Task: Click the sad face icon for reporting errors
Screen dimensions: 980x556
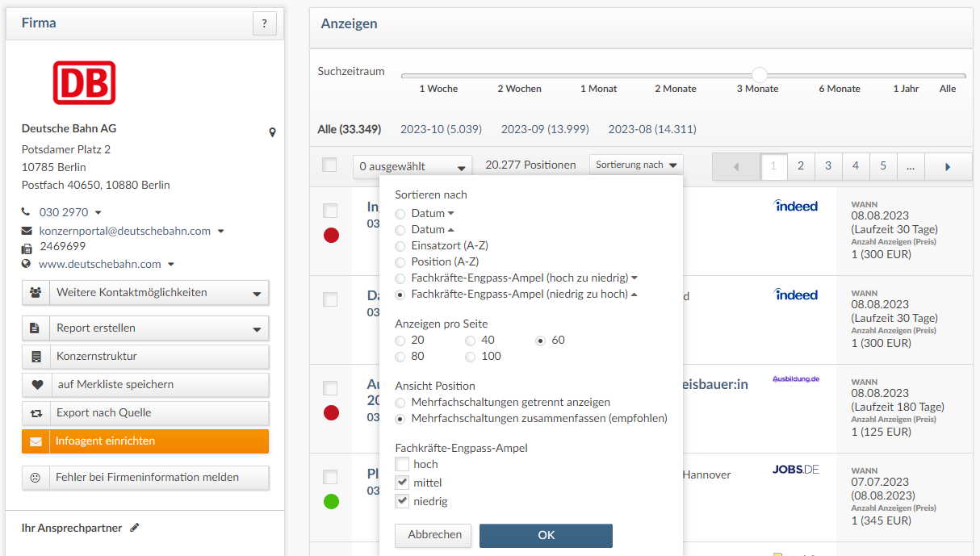Action: (x=36, y=478)
